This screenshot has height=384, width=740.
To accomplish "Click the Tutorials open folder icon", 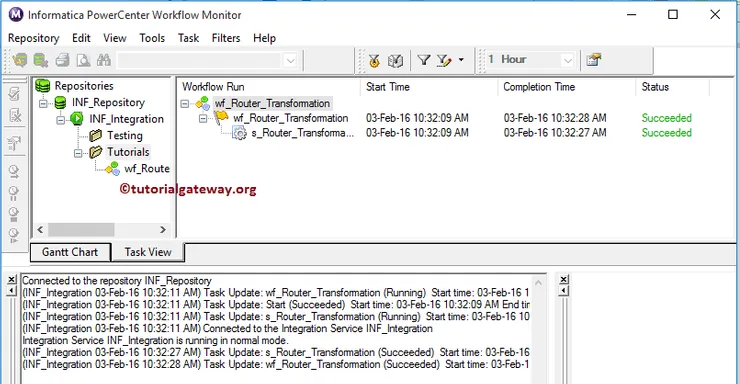I will click(x=96, y=152).
